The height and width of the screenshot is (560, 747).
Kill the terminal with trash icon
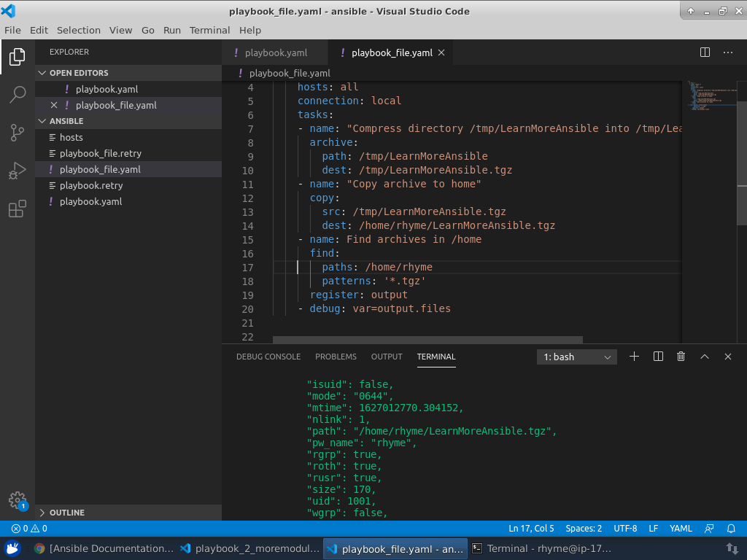point(681,357)
